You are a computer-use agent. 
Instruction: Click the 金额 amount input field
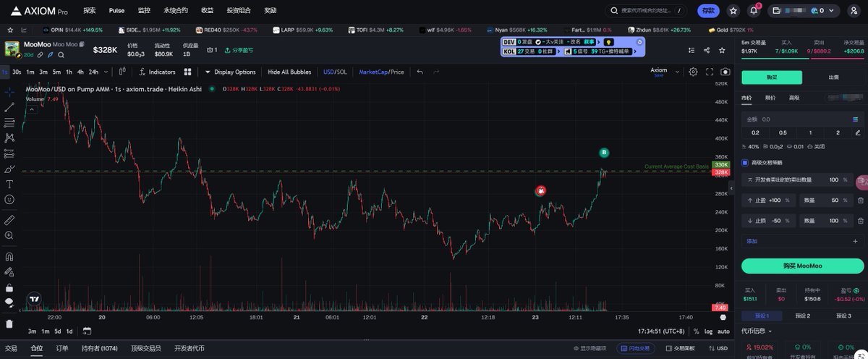[803, 119]
